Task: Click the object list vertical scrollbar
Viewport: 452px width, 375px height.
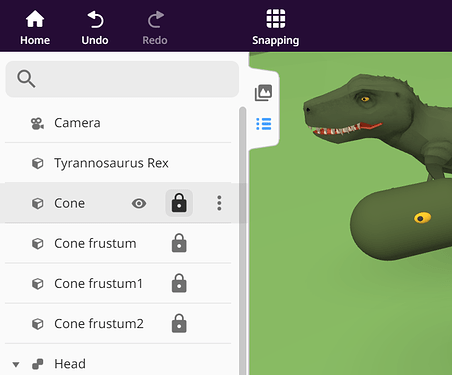Action: click(243, 241)
